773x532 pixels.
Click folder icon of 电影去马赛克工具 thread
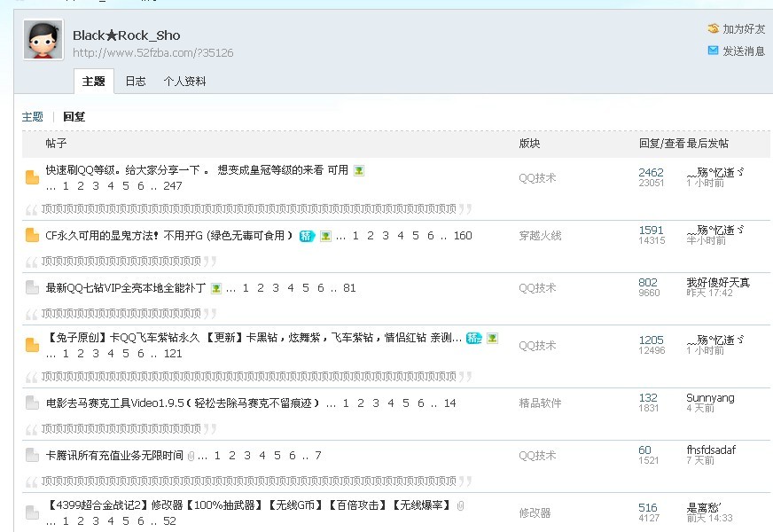33,403
